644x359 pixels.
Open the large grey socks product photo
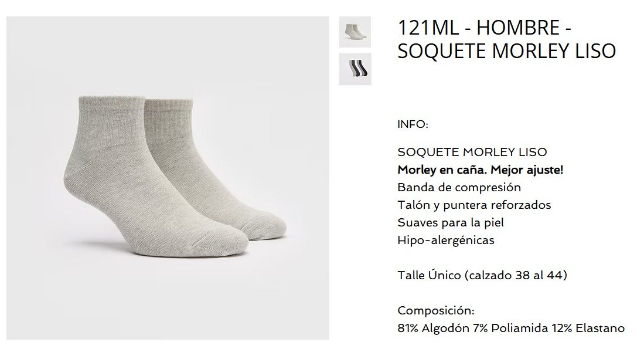[168, 178]
